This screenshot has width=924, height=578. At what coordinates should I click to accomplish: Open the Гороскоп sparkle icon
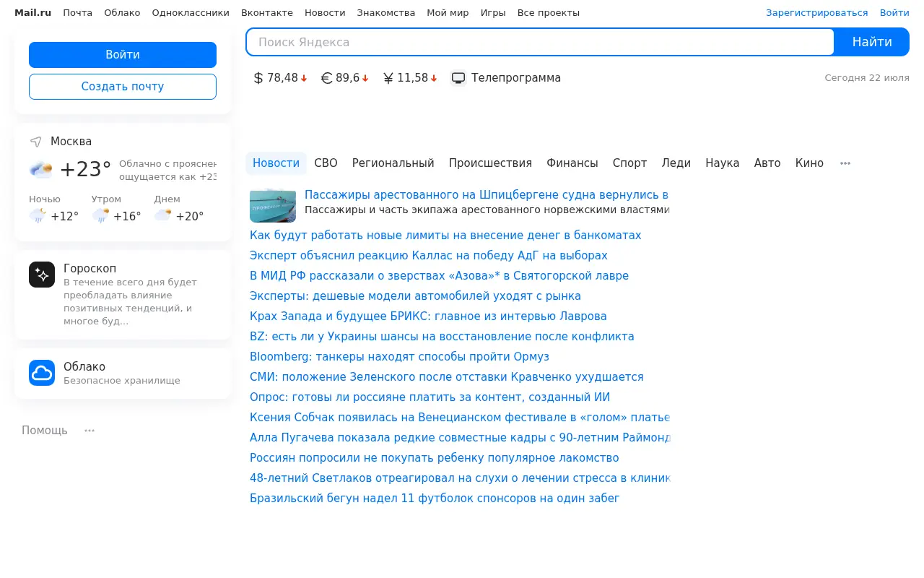coord(42,275)
